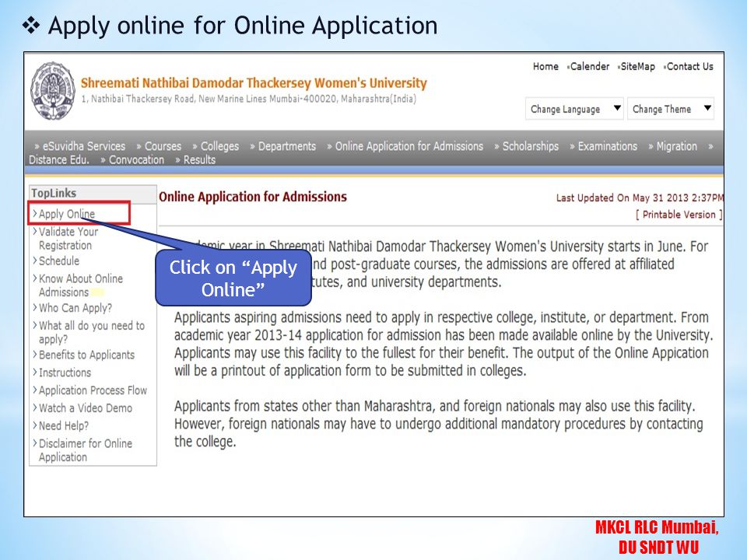Open the Distance Edu. menu item

point(59,160)
